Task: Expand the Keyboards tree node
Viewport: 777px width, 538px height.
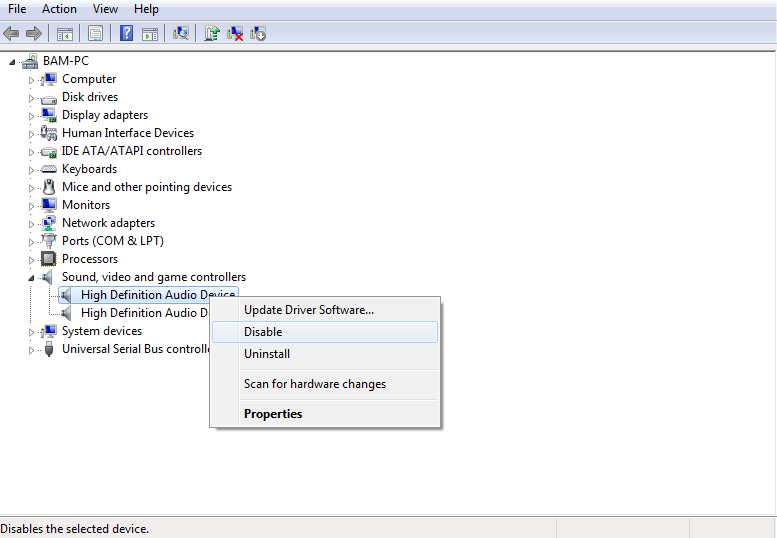Action: pyautogui.click(x=31, y=170)
